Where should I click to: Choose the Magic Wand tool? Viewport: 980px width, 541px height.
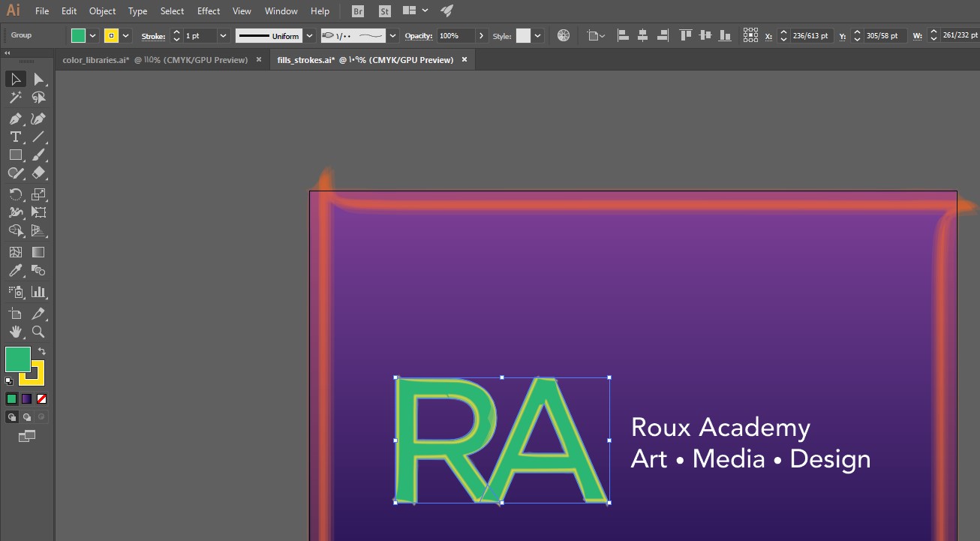(15, 98)
